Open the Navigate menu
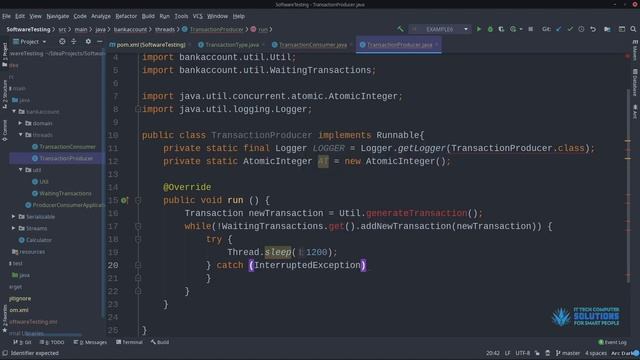 coord(58,16)
